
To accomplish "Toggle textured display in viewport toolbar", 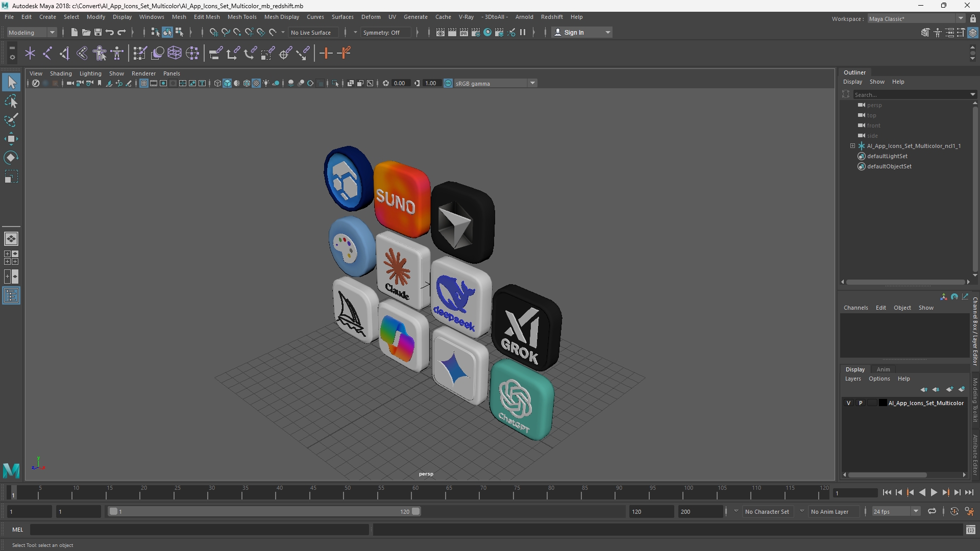I will tap(256, 83).
